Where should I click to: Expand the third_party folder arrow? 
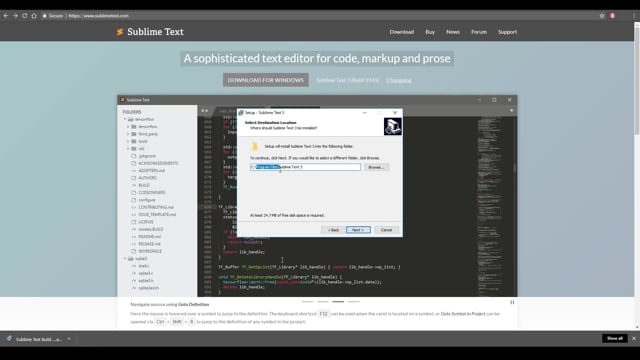coord(128,134)
